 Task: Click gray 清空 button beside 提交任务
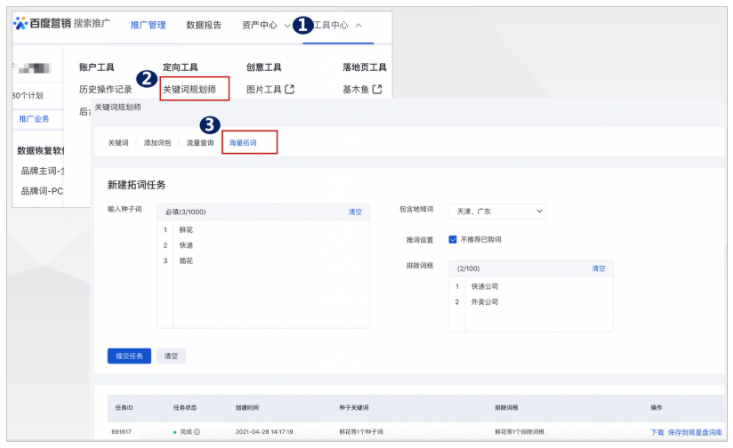click(171, 356)
